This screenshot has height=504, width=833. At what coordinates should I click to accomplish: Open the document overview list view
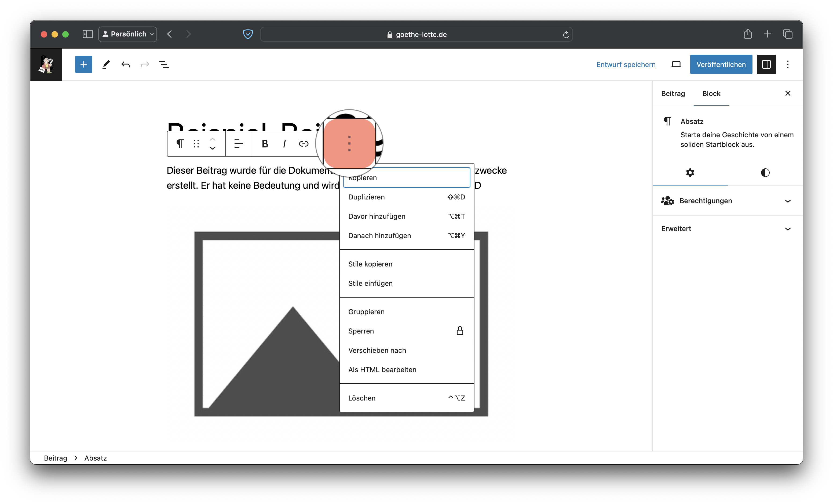[x=164, y=64]
